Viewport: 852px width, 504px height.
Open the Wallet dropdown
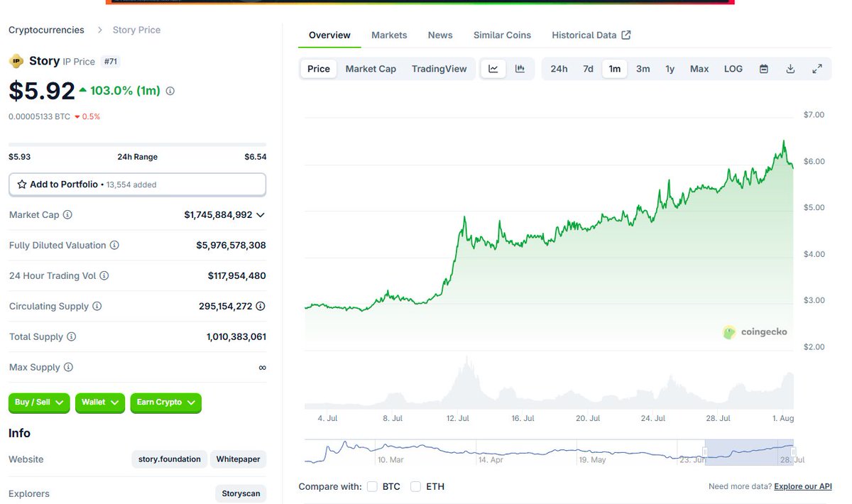coord(99,402)
